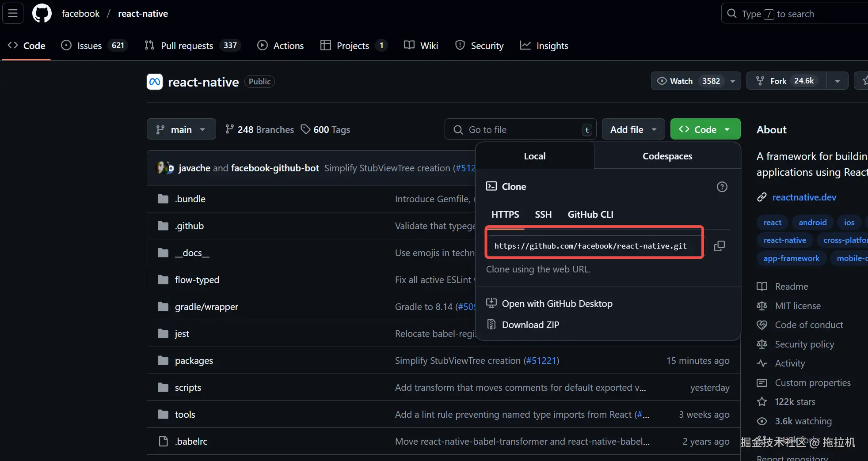Open the Issues tab
The image size is (868, 461).
94,45
